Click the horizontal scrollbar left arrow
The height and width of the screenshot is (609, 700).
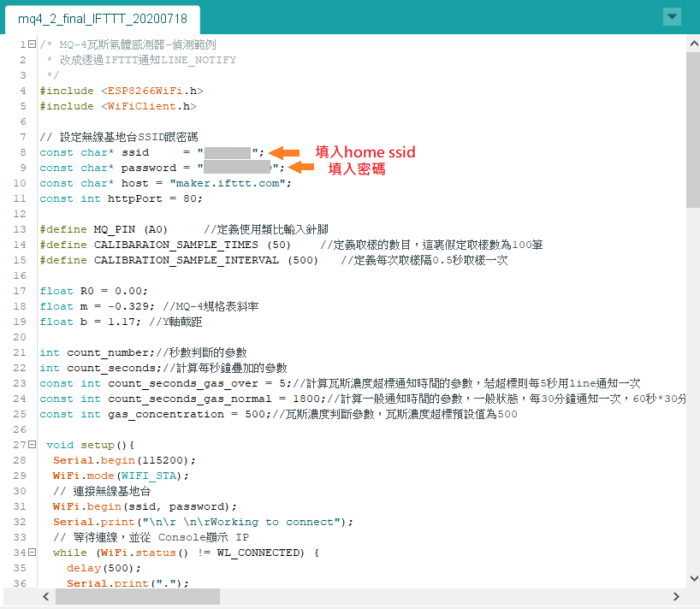[x=10, y=596]
